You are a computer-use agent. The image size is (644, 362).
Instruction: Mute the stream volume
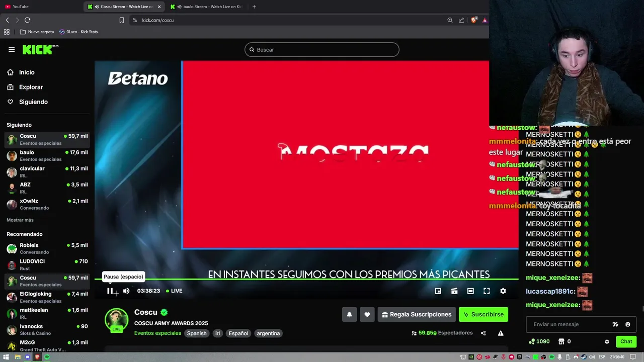[x=126, y=291]
